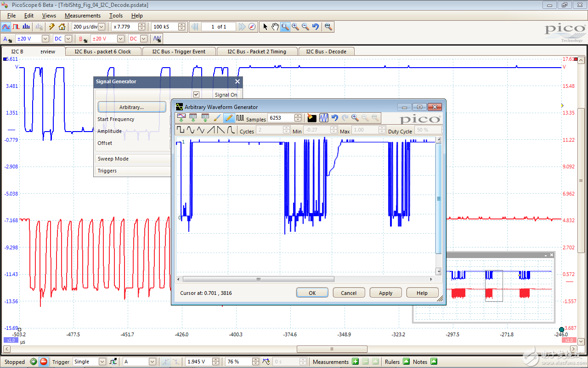This screenshot has height=368, width=588.
Task: Choose the pencil drawing tool
Action: (228, 118)
